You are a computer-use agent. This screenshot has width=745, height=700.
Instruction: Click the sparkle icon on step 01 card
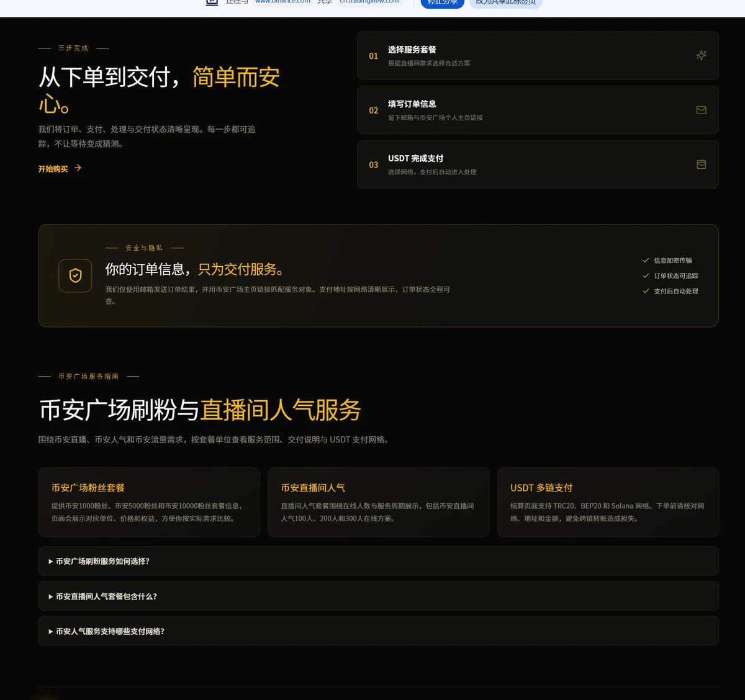pos(701,55)
